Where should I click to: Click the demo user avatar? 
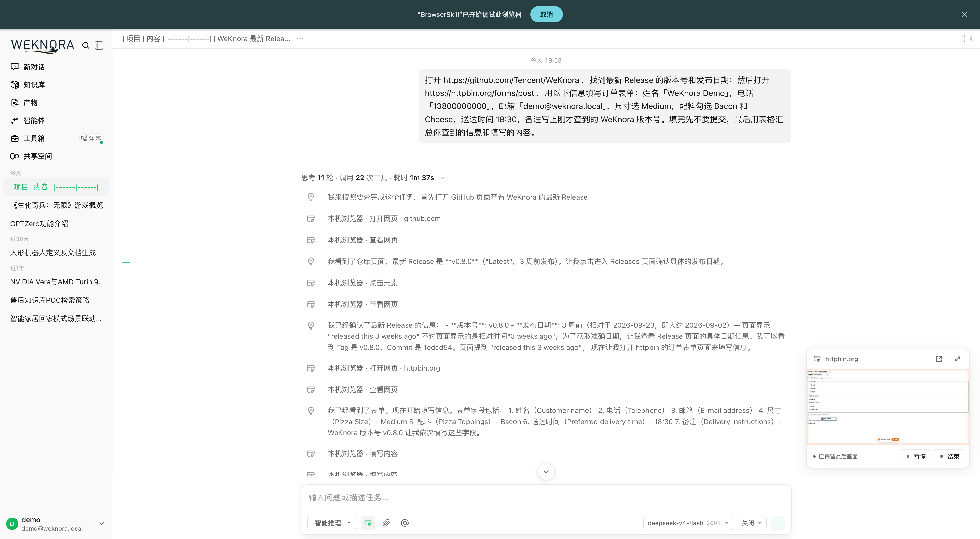12,524
